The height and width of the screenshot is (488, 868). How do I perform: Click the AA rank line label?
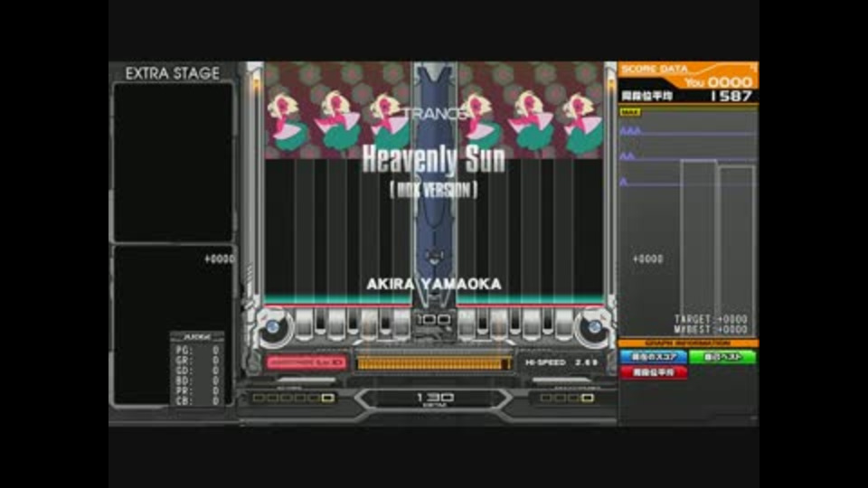(627, 156)
